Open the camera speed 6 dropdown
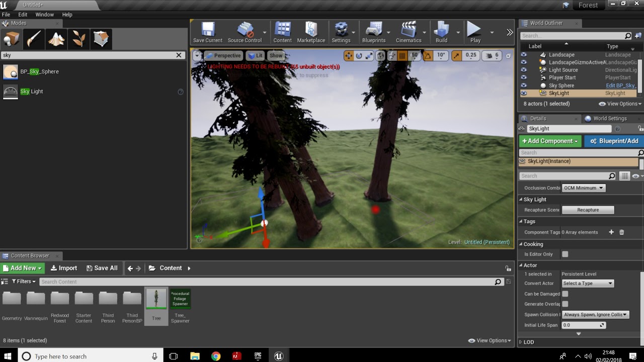 (492, 56)
